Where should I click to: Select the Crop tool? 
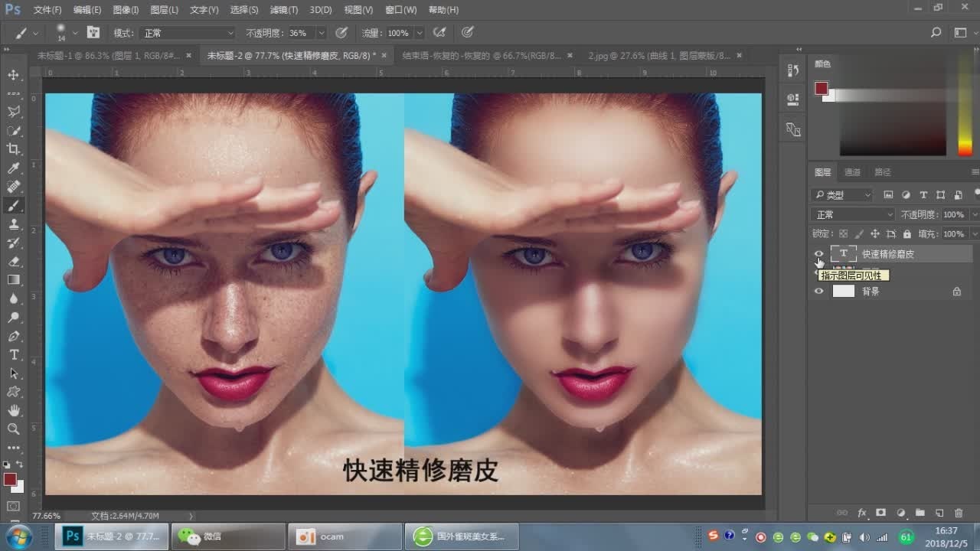pos(14,149)
